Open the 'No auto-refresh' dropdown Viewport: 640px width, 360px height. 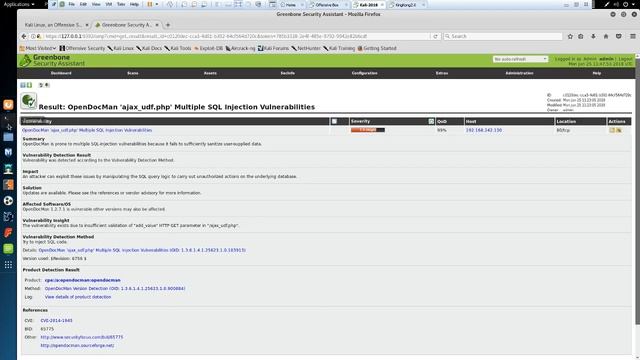520,59
